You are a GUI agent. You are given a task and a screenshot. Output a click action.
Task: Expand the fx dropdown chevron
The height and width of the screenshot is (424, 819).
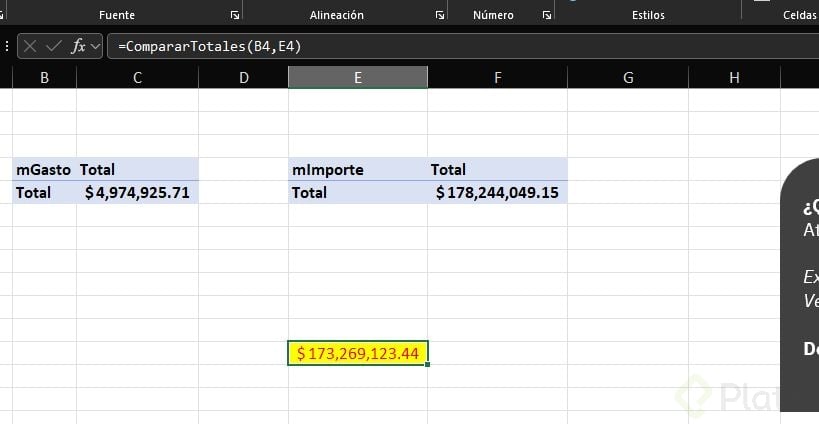coord(95,46)
